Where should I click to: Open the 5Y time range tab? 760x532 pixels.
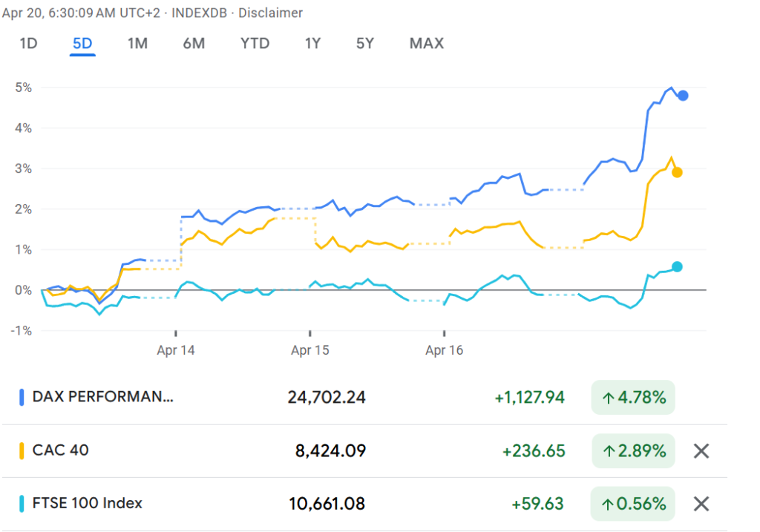(x=364, y=44)
